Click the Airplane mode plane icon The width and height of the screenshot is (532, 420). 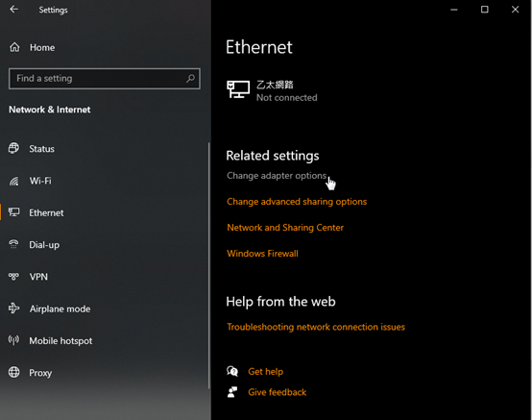pyautogui.click(x=13, y=309)
